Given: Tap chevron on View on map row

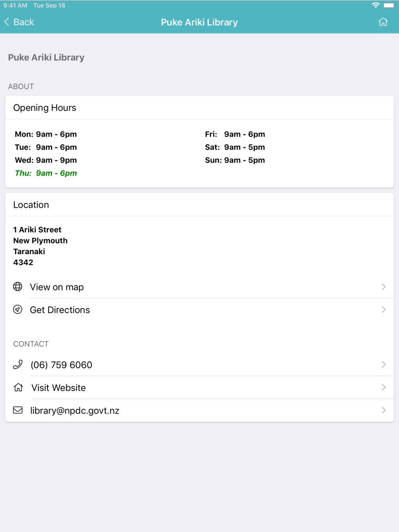Looking at the screenshot, I should [x=383, y=287].
